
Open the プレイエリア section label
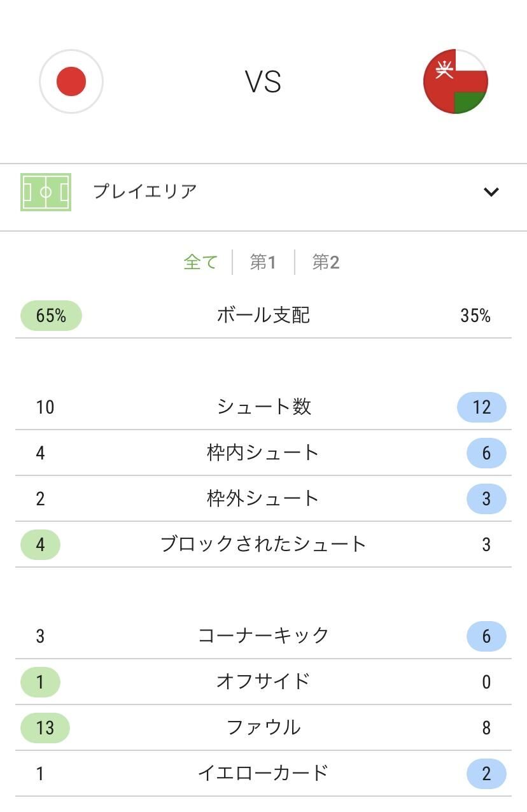tap(145, 192)
